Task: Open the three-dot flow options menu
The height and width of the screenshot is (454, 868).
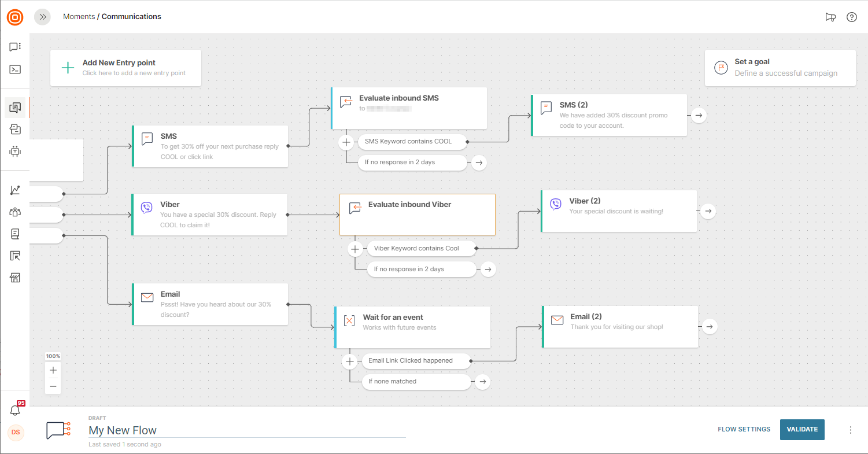Action: tap(850, 430)
